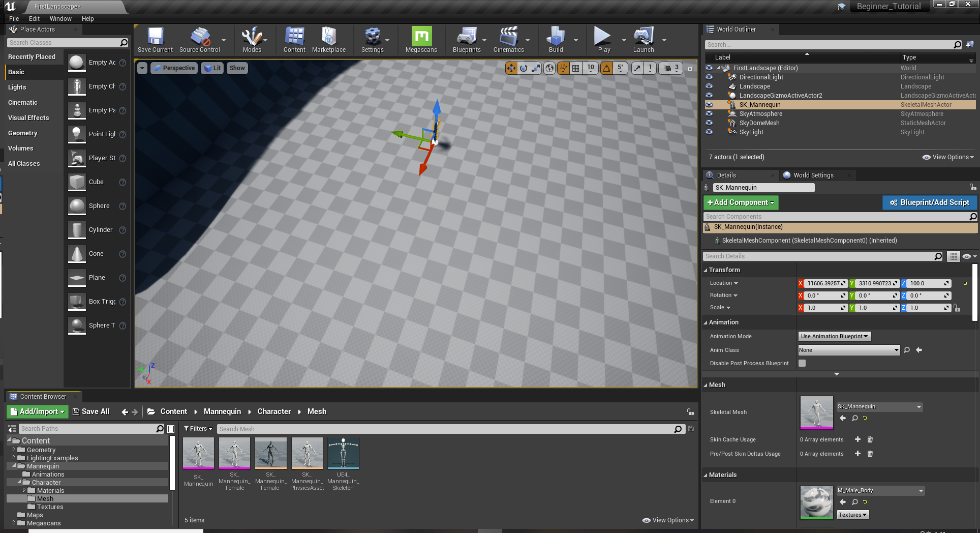Image resolution: width=980 pixels, height=533 pixels.
Task: Click the Launch toolbar icon
Action: [644, 40]
